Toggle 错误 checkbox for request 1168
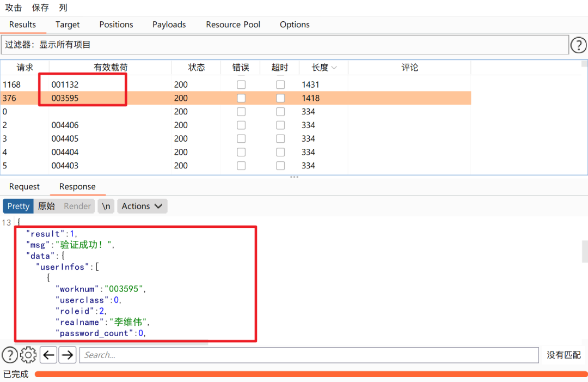The image size is (588, 382). [x=241, y=84]
